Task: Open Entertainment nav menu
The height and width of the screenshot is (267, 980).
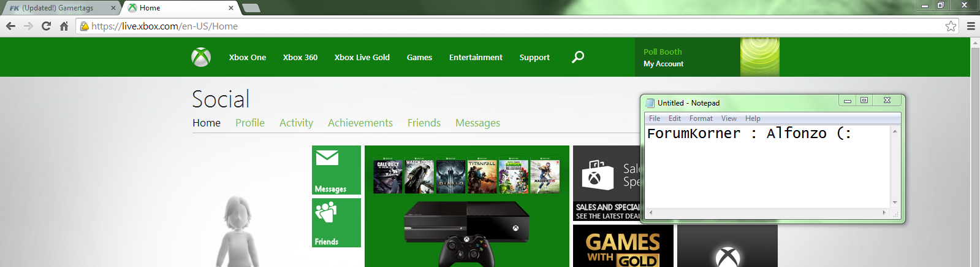Action: (x=476, y=57)
